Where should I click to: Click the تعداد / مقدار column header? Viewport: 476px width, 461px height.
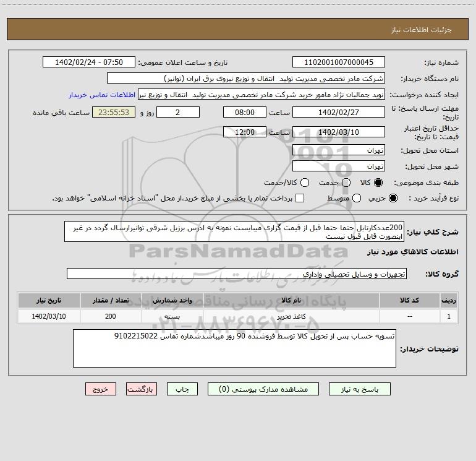111,300
